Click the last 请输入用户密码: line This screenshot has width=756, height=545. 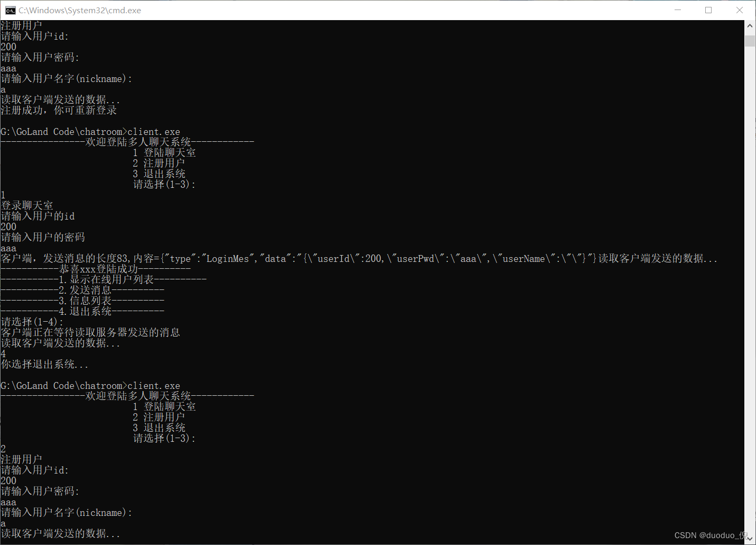[40, 491]
